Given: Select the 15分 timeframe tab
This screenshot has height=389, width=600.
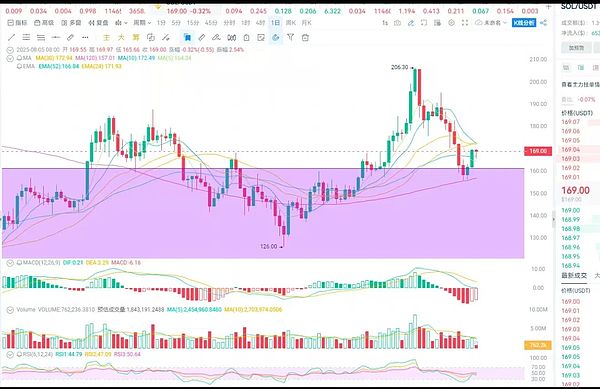Looking at the screenshot, I should pyautogui.click(x=193, y=23).
